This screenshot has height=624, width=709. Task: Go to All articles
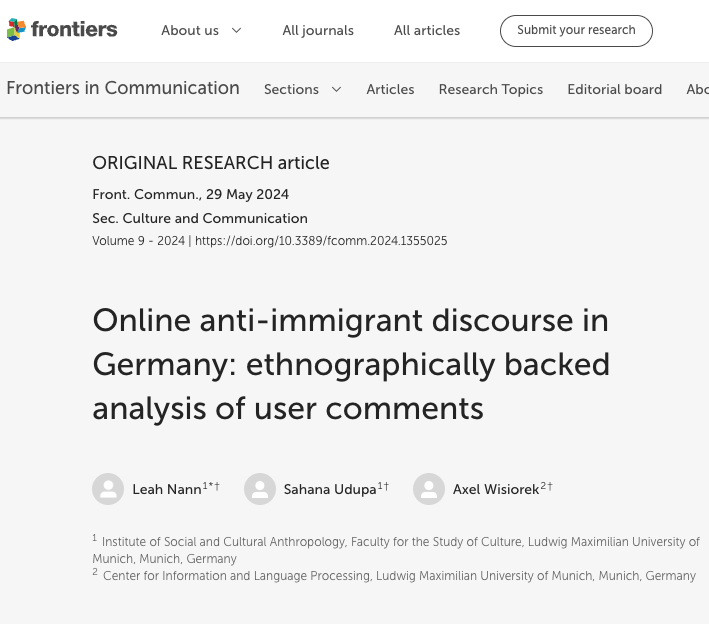click(x=427, y=30)
